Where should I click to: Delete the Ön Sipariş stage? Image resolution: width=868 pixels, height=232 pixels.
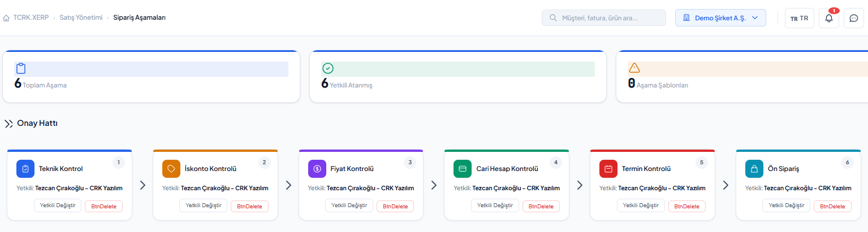832,206
